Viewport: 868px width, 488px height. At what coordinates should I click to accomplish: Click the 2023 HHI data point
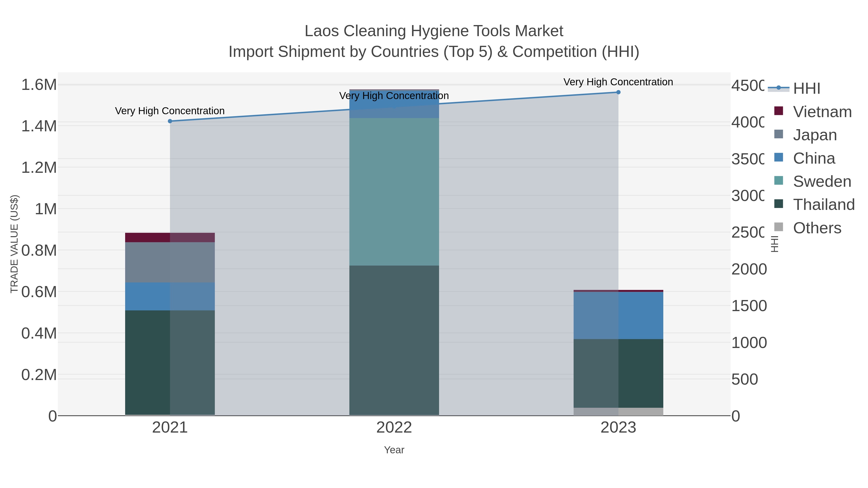(x=618, y=92)
